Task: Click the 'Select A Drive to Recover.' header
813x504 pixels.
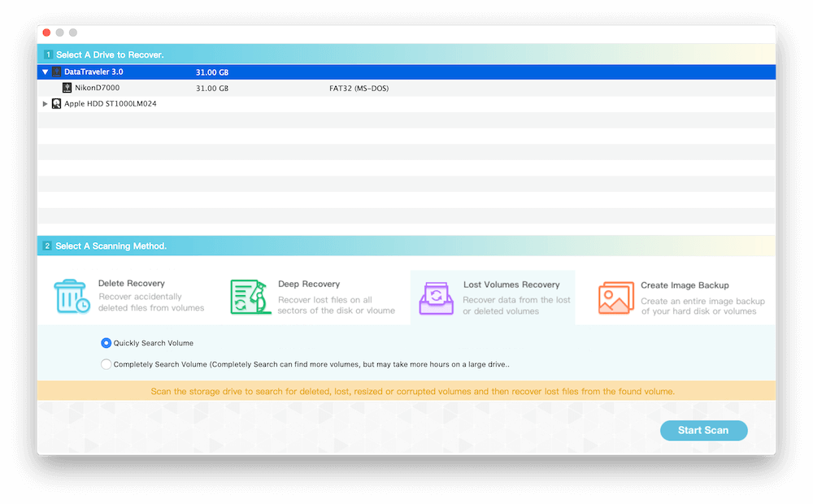Action: [110, 54]
